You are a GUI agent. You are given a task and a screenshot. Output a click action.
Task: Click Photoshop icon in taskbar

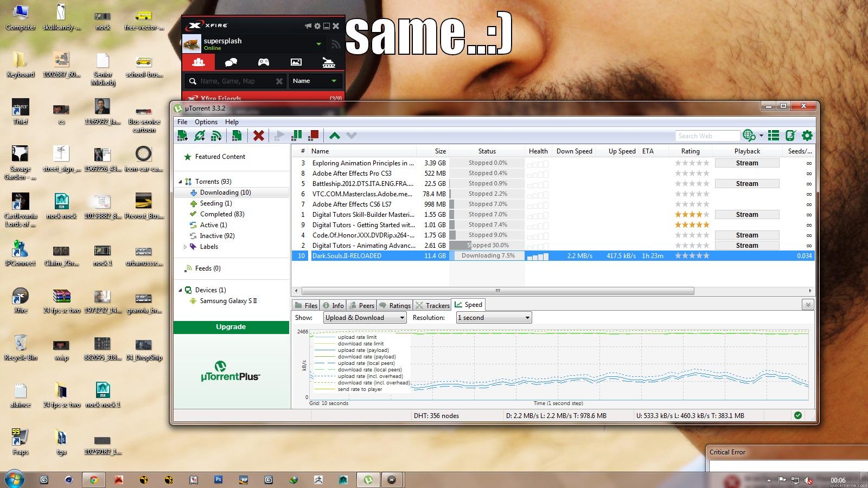(x=219, y=479)
